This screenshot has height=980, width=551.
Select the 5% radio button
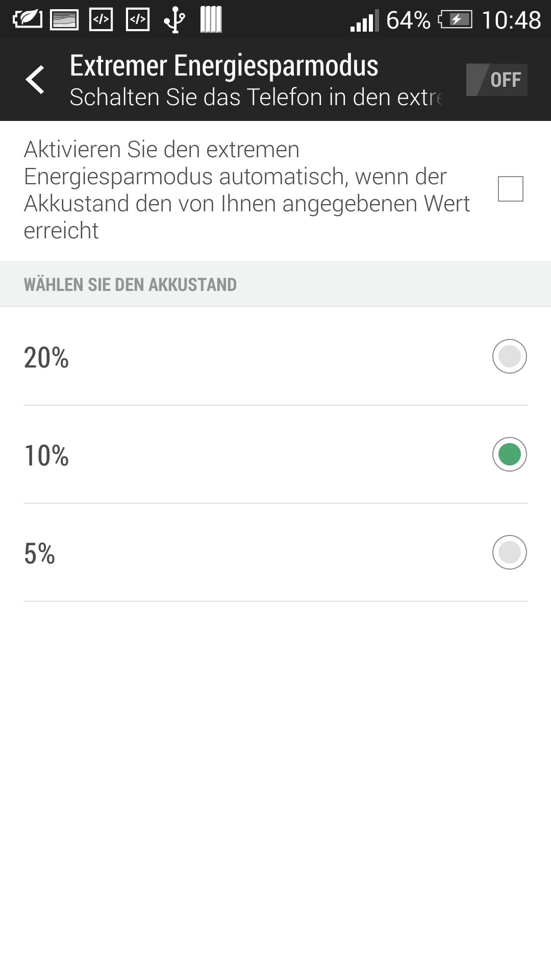(509, 552)
